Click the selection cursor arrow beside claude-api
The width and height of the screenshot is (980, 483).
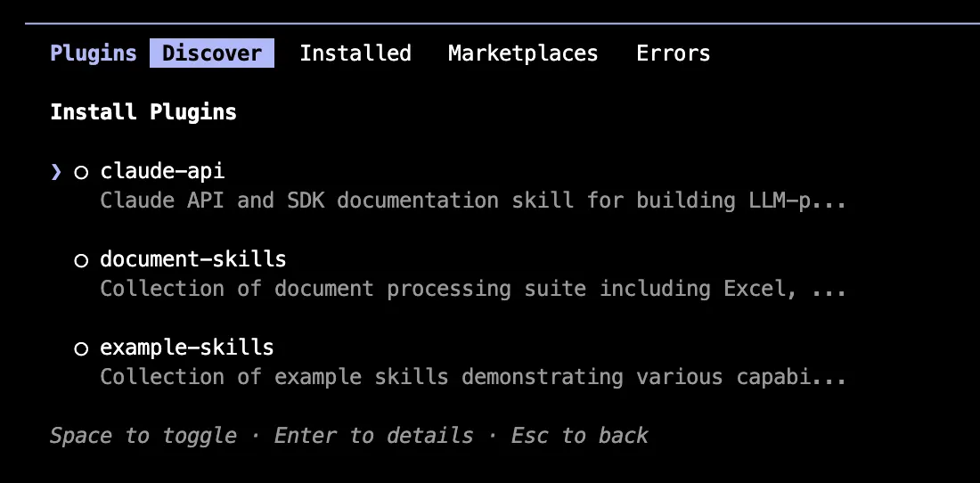(56, 172)
